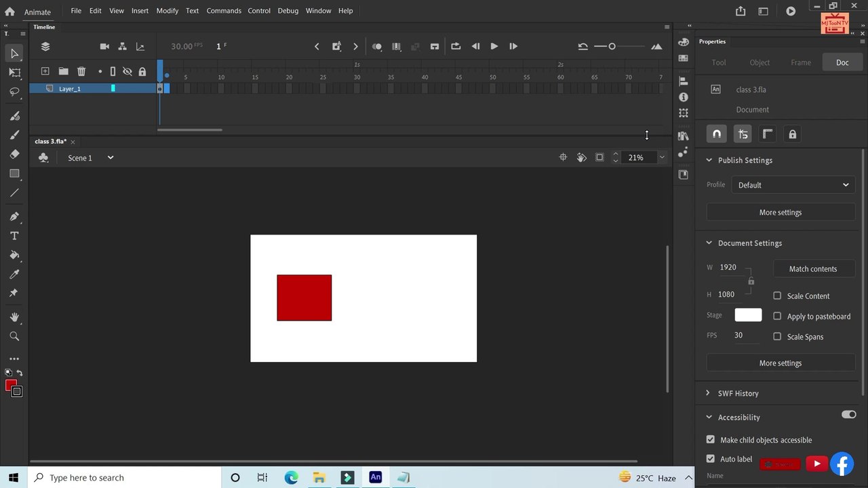Add a new layer in timeline

click(45, 71)
